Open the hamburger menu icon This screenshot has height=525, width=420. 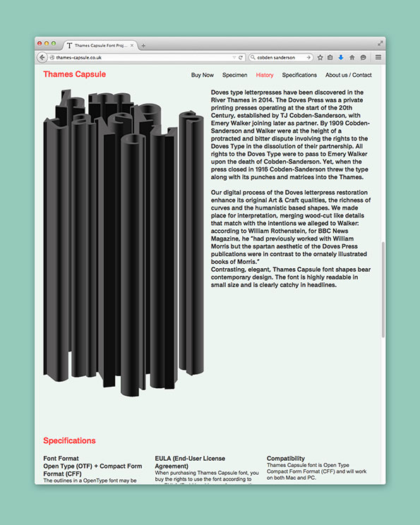click(x=378, y=58)
